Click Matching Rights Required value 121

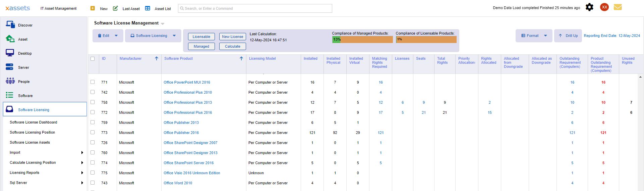pyautogui.click(x=381, y=133)
